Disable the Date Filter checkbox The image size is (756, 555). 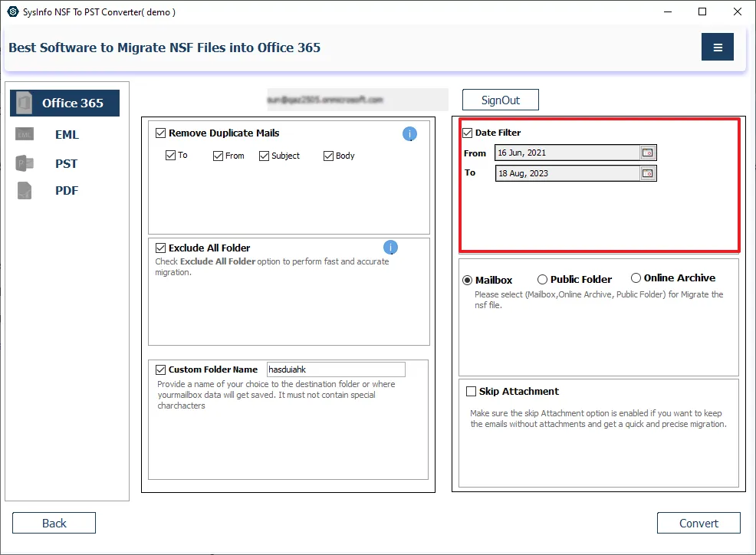tap(467, 133)
